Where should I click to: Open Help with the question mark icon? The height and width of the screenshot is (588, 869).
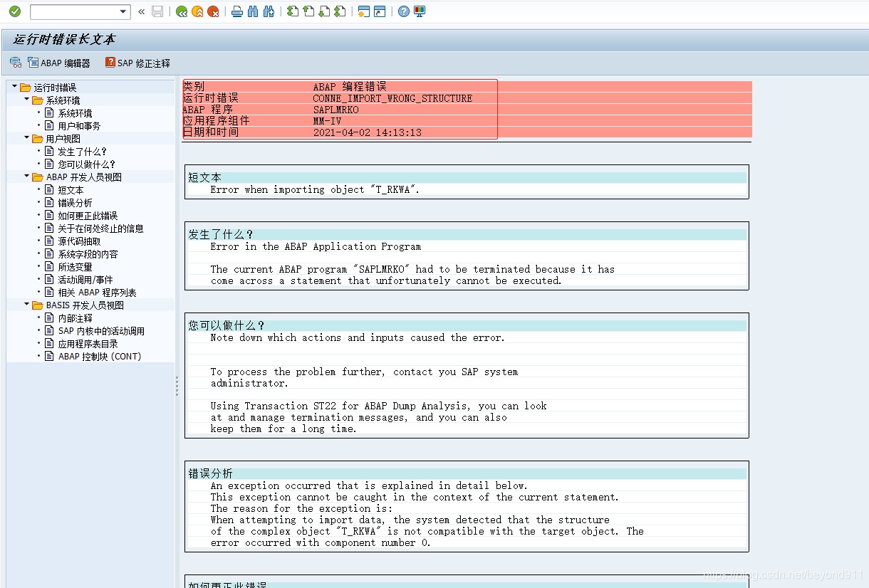click(403, 11)
